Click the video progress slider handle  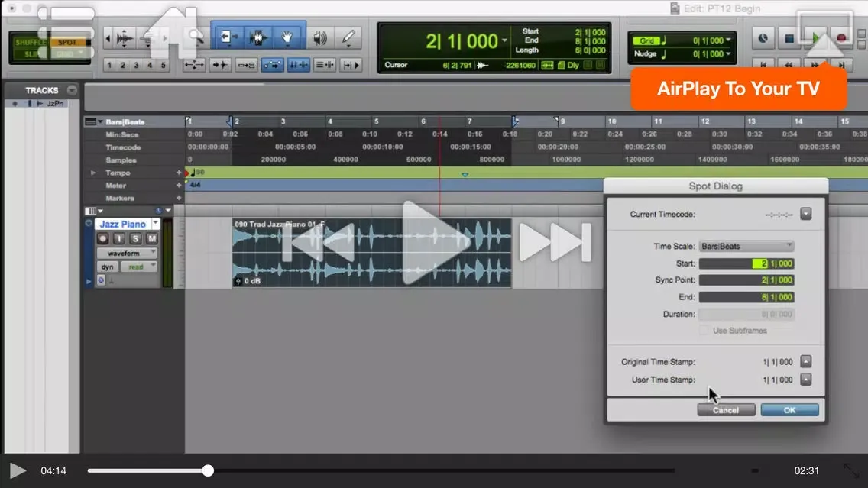click(208, 471)
